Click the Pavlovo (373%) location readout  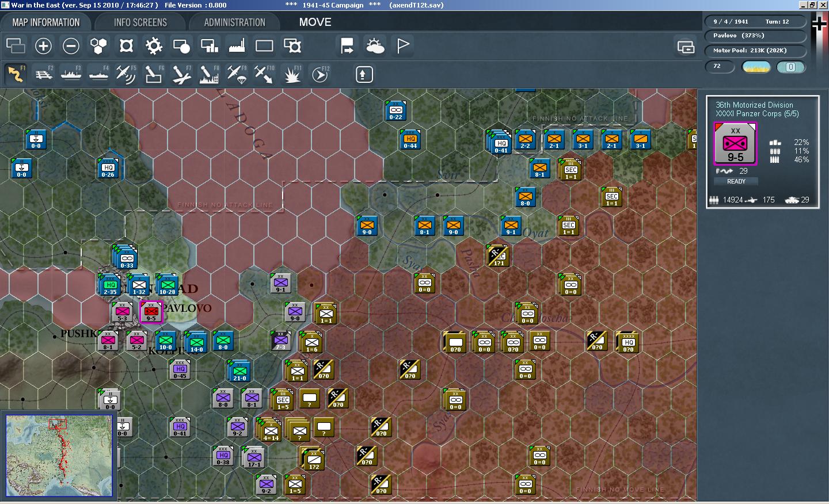[x=755, y=36]
